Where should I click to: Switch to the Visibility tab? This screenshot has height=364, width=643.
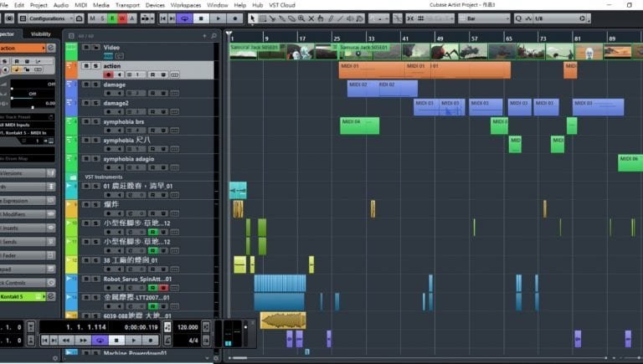click(40, 34)
